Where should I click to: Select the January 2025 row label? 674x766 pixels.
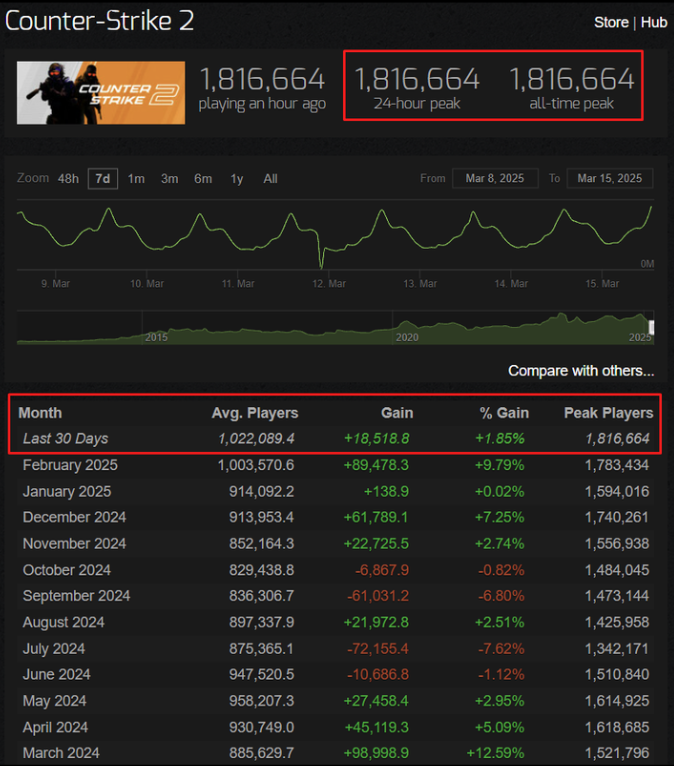pyautogui.click(x=67, y=491)
